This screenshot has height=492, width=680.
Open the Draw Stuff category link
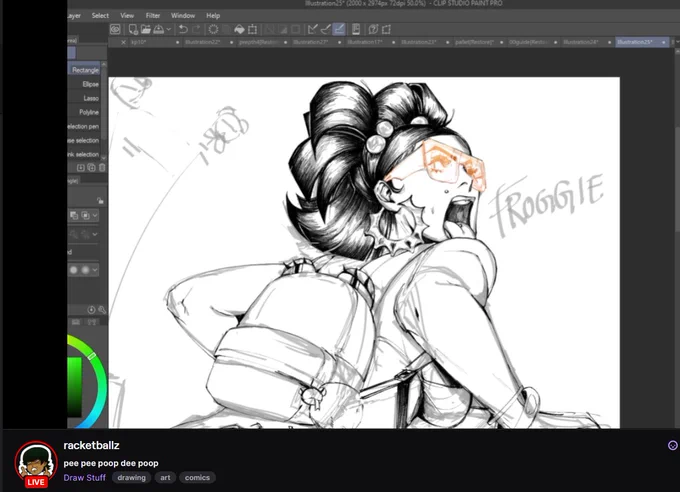point(85,478)
